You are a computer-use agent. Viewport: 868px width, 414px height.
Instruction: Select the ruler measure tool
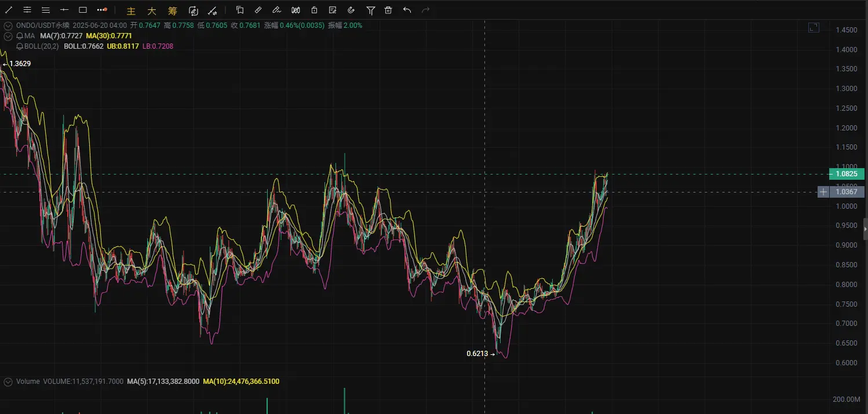[x=258, y=10]
